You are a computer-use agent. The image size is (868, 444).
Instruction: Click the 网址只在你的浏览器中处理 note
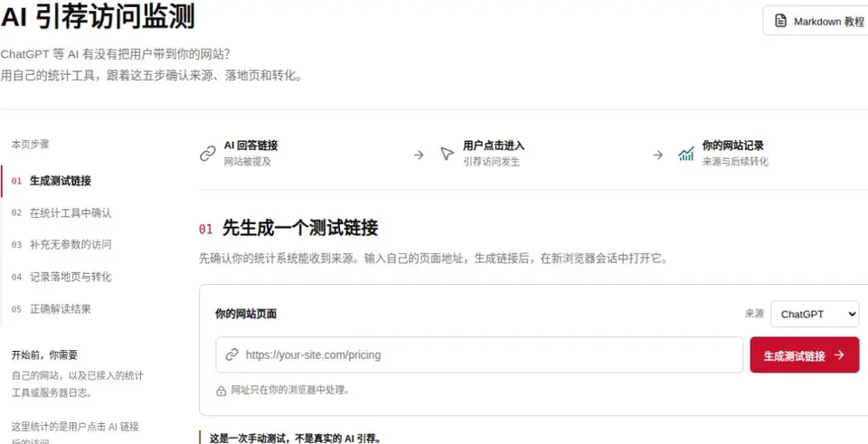(x=290, y=391)
